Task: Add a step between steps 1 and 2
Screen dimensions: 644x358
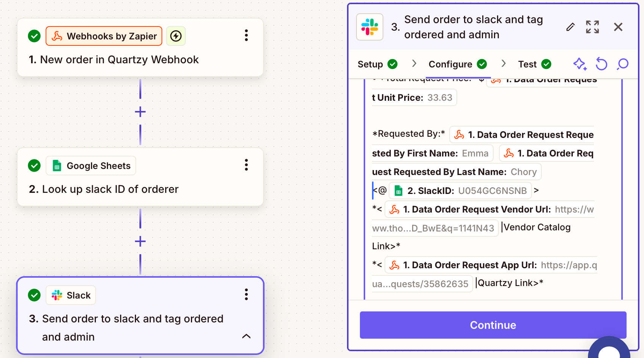Action: click(140, 112)
